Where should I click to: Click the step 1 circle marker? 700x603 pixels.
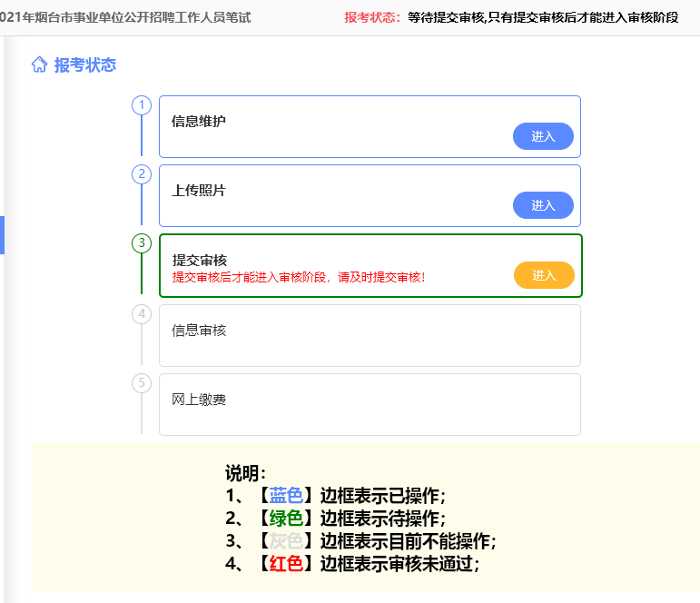[x=142, y=105]
